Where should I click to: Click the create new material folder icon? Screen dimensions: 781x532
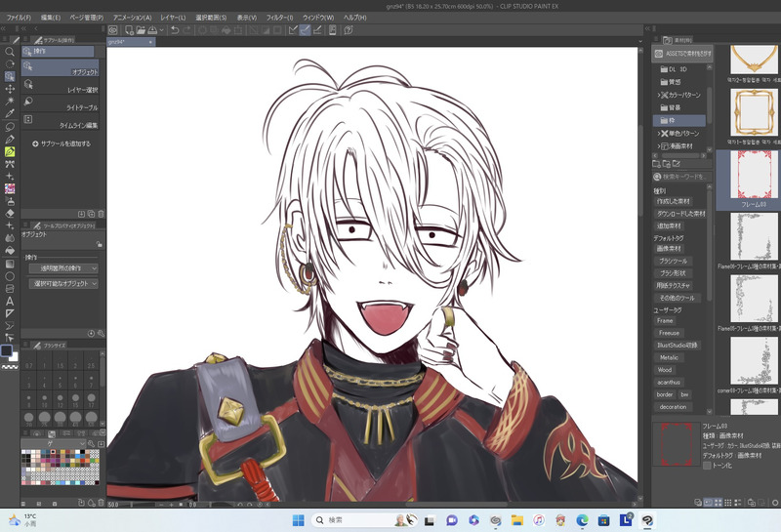(x=656, y=163)
